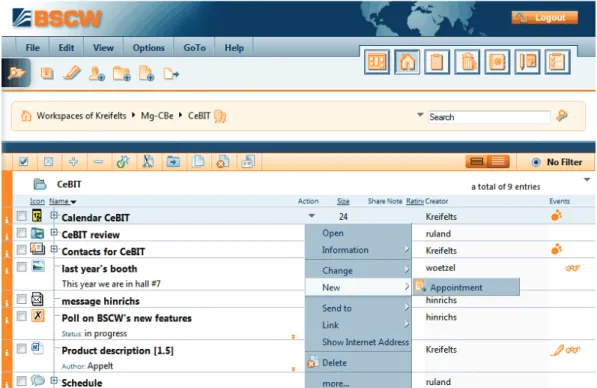Open the View menu
The height and width of the screenshot is (388, 597).
[103, 48]
